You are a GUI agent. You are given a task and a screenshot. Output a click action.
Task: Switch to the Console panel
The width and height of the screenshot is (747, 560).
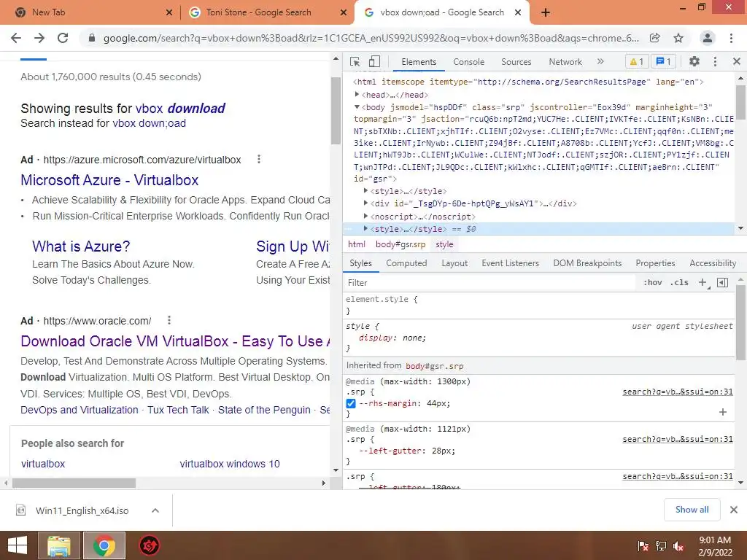tap(469, 62)
